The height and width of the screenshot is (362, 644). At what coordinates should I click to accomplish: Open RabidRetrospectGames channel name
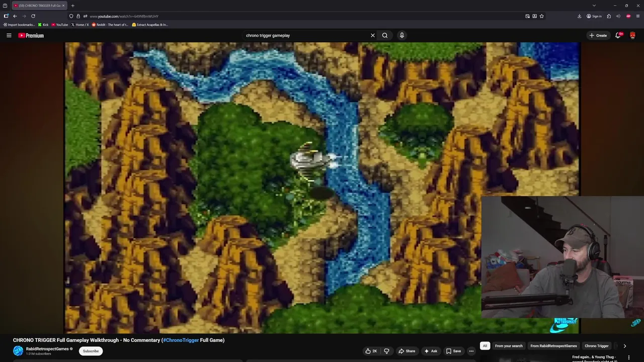[x=47, y=349]
